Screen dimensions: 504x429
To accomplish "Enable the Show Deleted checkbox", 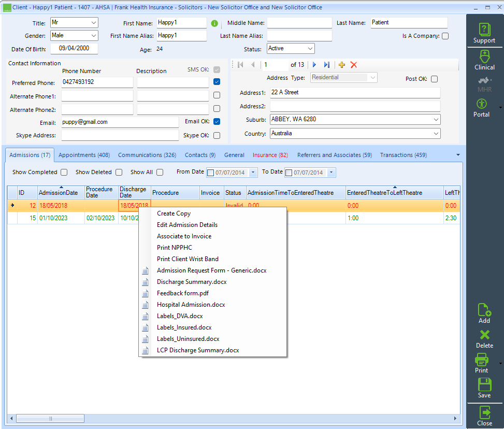I will pyautogui.click(x=119, y=173).
